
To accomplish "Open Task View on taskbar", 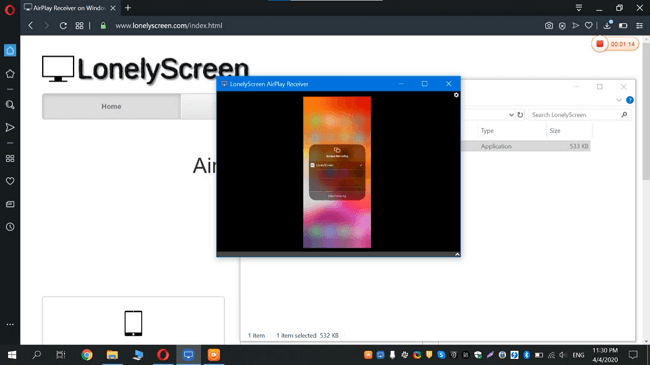I will (61, 355).
